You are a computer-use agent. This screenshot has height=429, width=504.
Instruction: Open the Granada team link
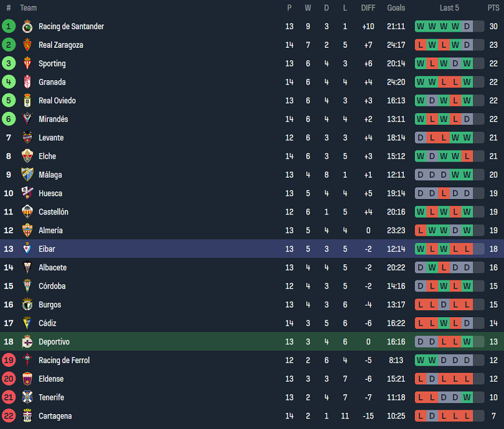coord(52,82)
